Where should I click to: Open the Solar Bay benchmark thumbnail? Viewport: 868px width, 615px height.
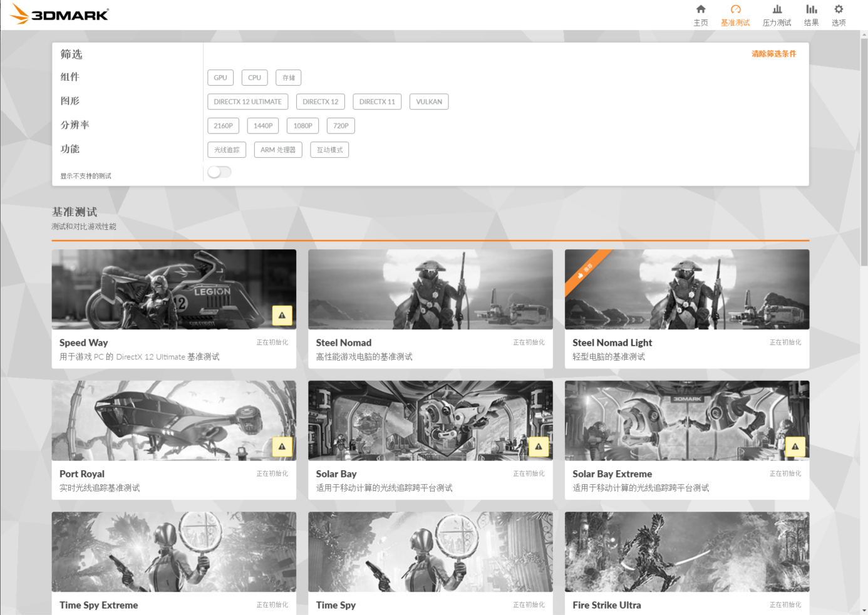point(430,421)
